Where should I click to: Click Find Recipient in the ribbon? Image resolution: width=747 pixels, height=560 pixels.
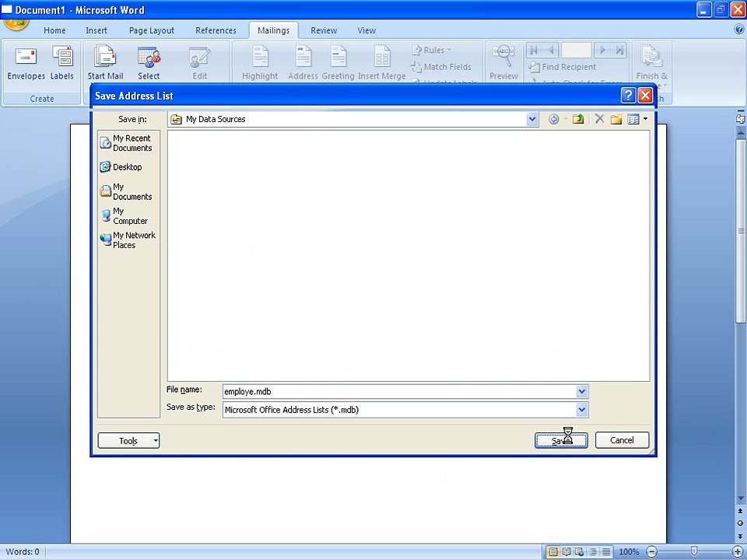pos(562,67)
